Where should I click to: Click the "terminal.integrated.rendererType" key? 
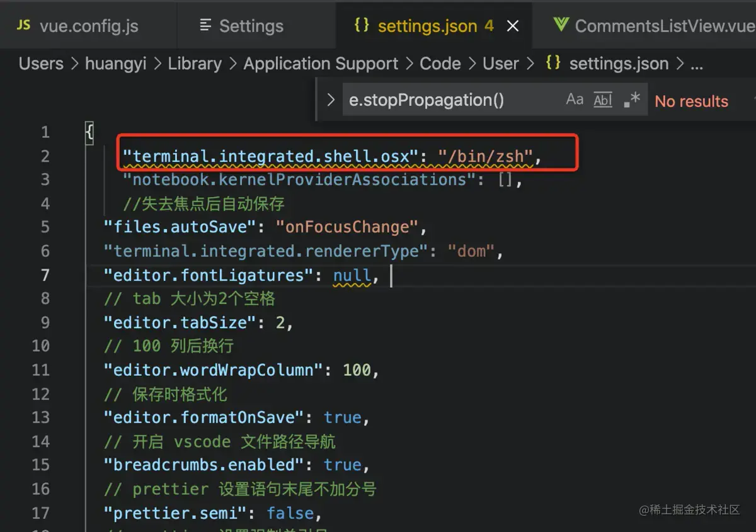coord(266,251)
